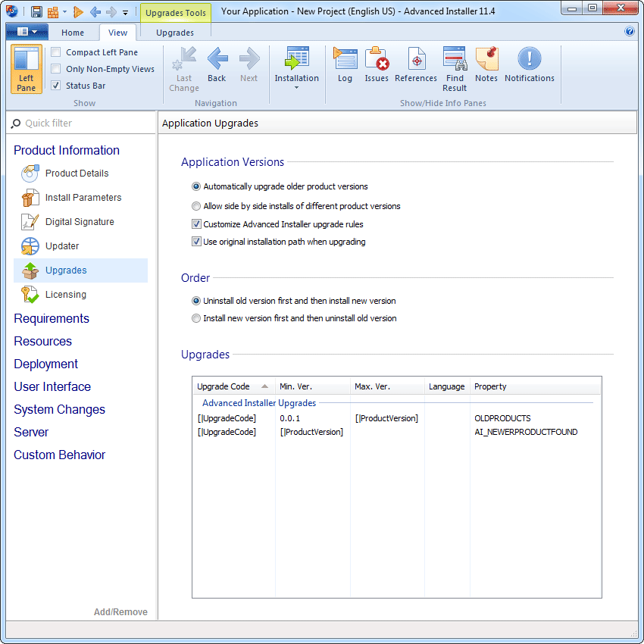Show the Log info pane
Screen dimensions: 644x644
click(345, 64)
